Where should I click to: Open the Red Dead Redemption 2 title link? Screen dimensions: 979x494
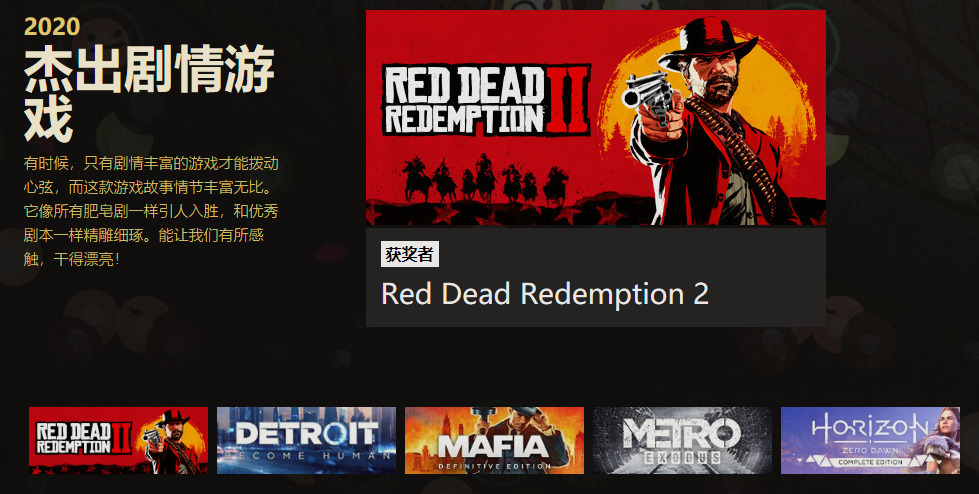point(544,294)
